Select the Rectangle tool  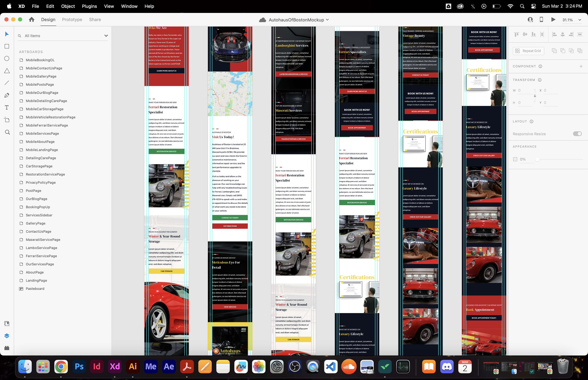(7, 46)
